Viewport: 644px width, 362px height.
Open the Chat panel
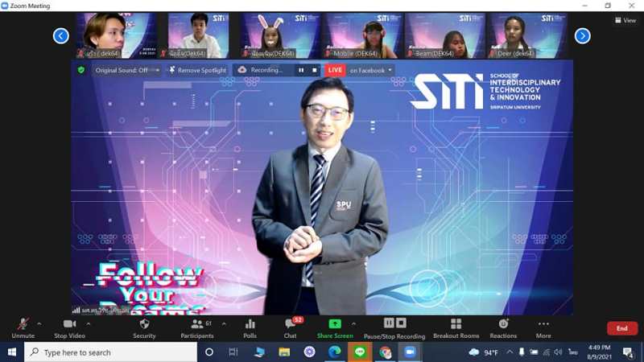point(290,327)
